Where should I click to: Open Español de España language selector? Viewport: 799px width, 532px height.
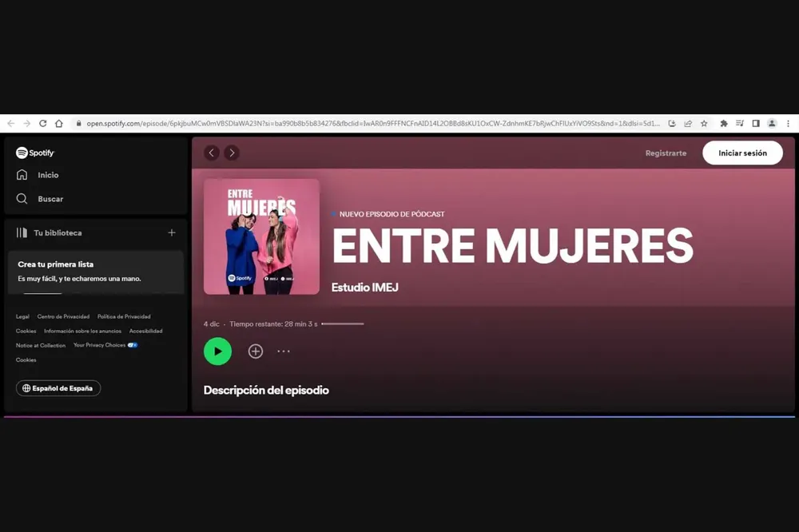point(58,388)
